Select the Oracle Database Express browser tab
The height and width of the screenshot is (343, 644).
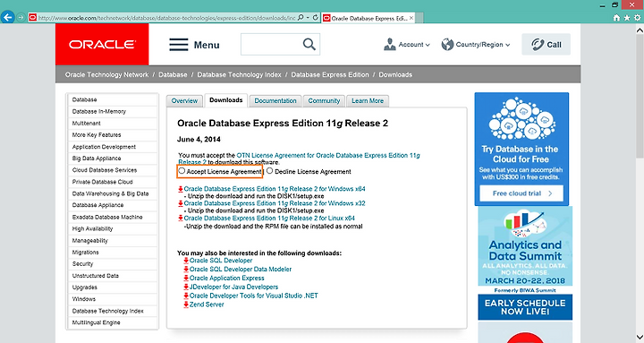pos(369,18)
